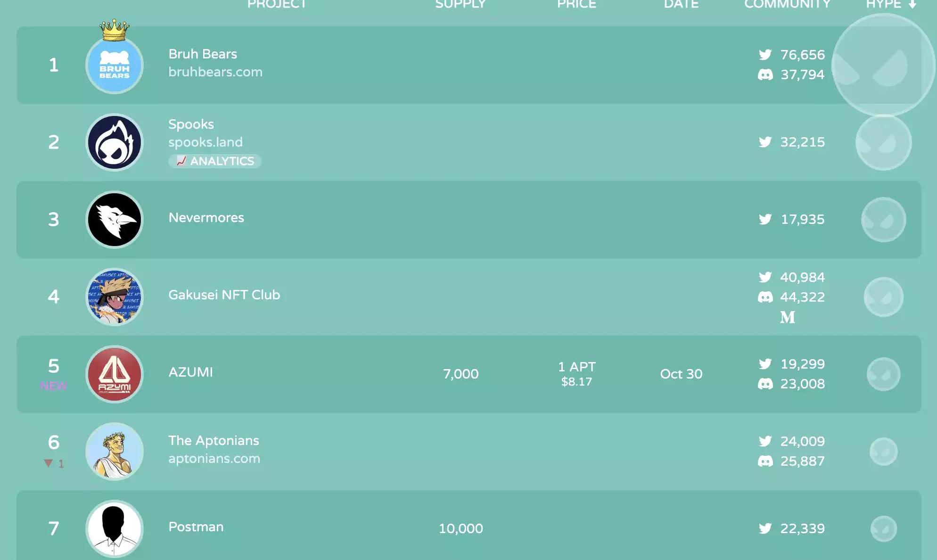This screenshot has width=937, height=560.
Task: Open Spooks ANALYTICS button
Action: tap(215, 161)
